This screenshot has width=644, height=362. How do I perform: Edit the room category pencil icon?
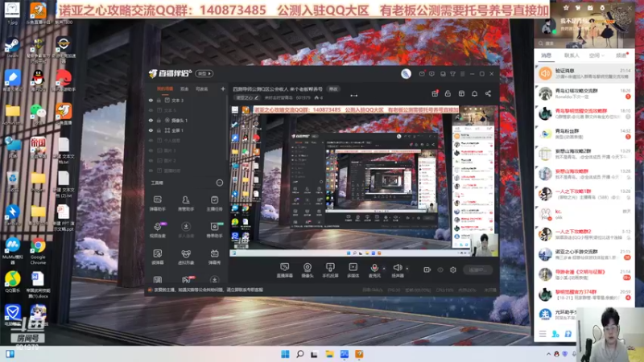pos(256,97)
